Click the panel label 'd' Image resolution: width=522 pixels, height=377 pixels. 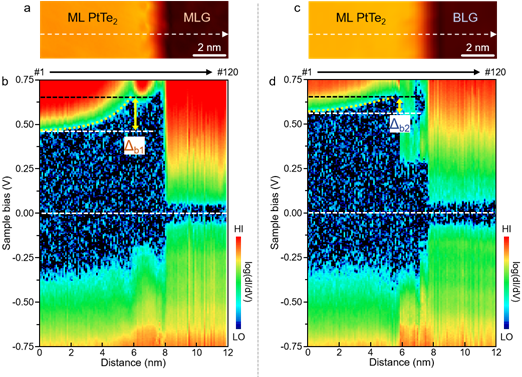click(x=273, y=81)
